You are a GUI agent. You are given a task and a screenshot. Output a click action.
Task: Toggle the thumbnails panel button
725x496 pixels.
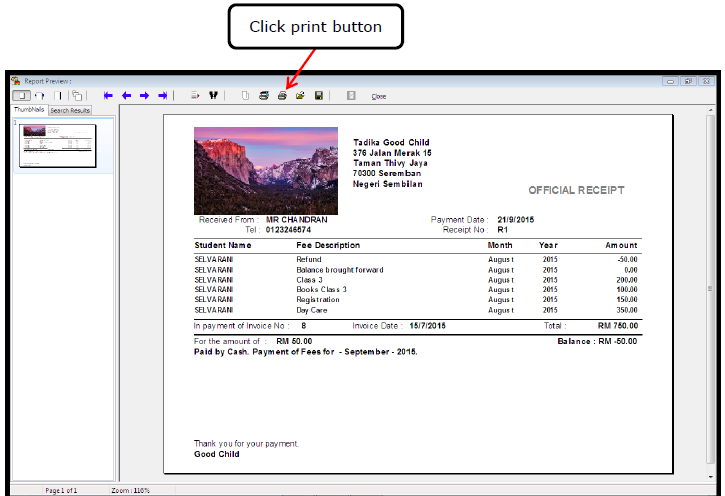pyautogui.click(x=20, y=96)
